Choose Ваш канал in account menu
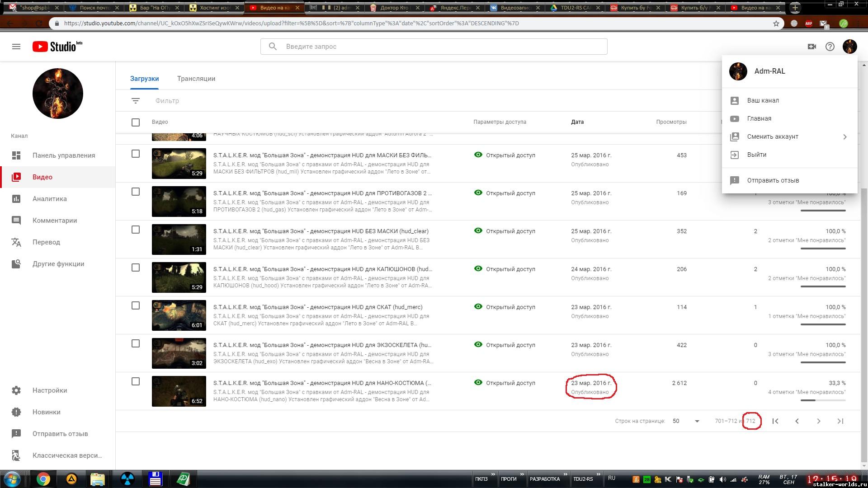Image resolution: width=868 pixels, height=488 pixels. (789, 101)
